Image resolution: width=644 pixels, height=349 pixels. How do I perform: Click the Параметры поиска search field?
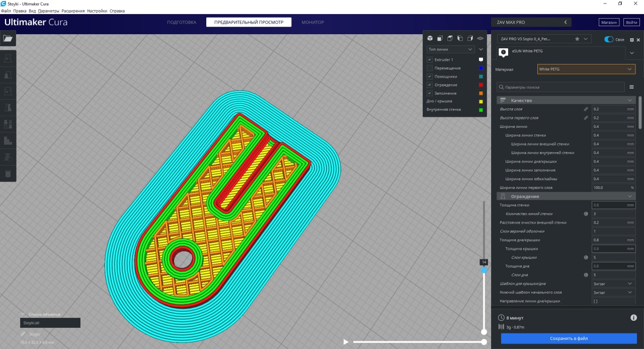pyautogui.click(x=561, y=87)
